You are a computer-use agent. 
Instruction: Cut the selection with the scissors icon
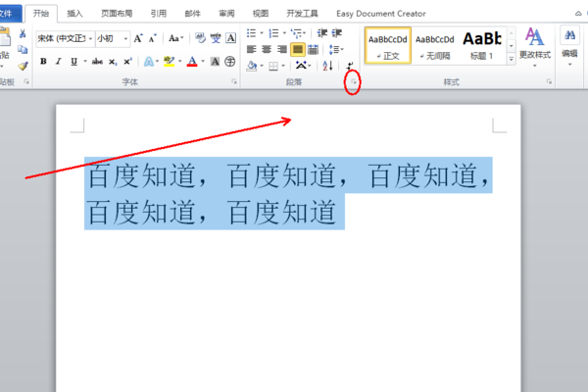23,33
